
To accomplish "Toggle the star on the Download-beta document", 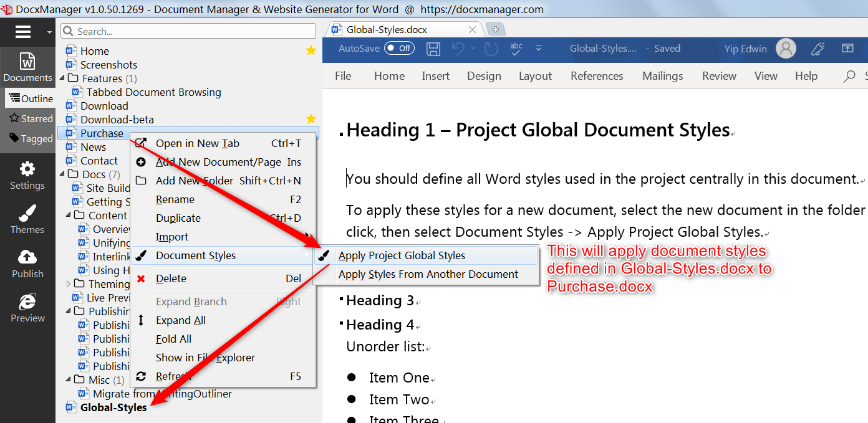I will click(311, 119).
